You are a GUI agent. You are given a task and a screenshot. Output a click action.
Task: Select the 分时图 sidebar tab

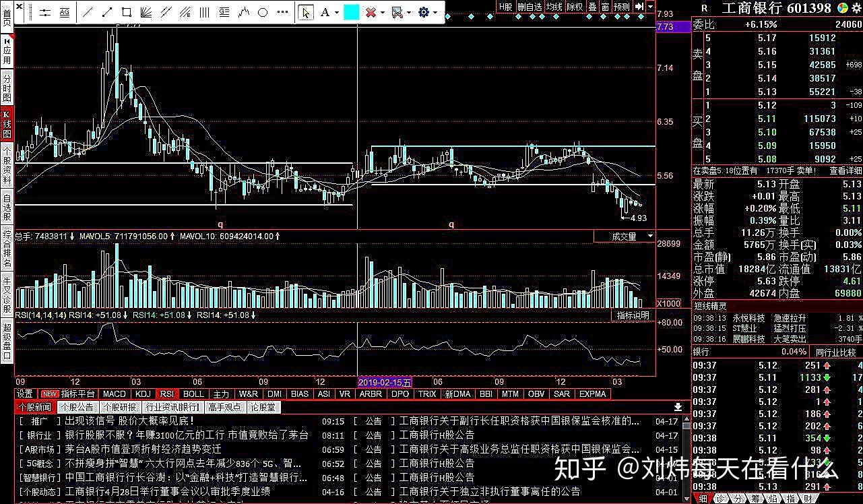click(7, 88)
